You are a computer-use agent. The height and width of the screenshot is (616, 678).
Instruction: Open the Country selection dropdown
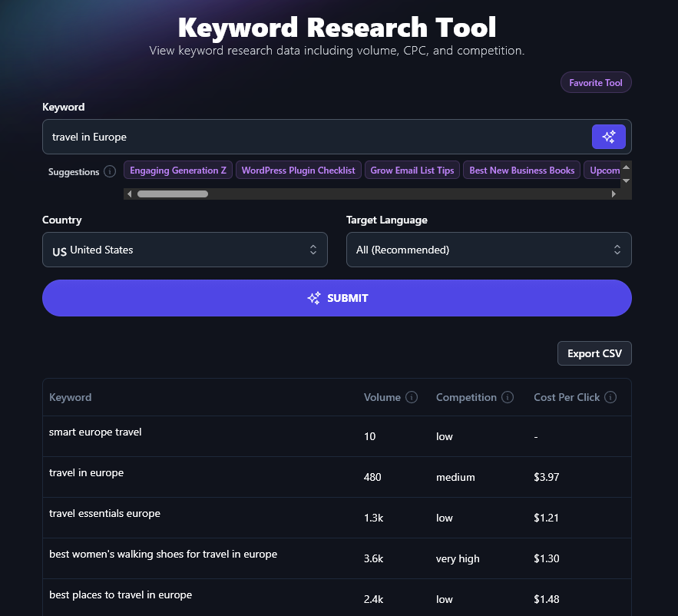pos(184,250)
